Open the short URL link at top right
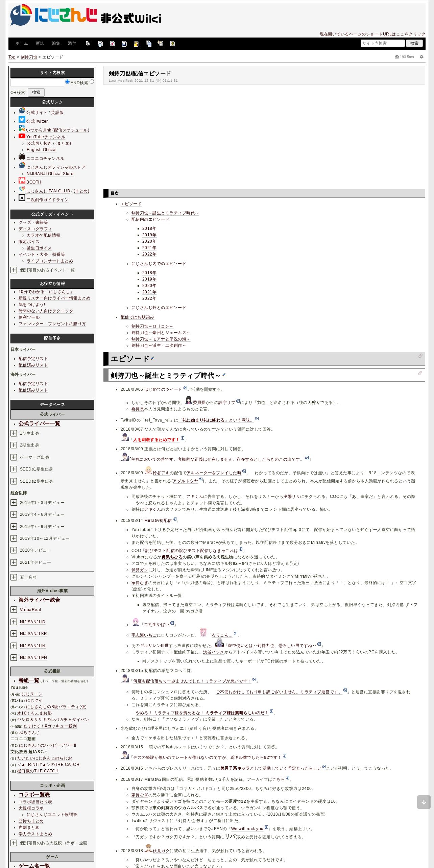 (x=372, y=34)
